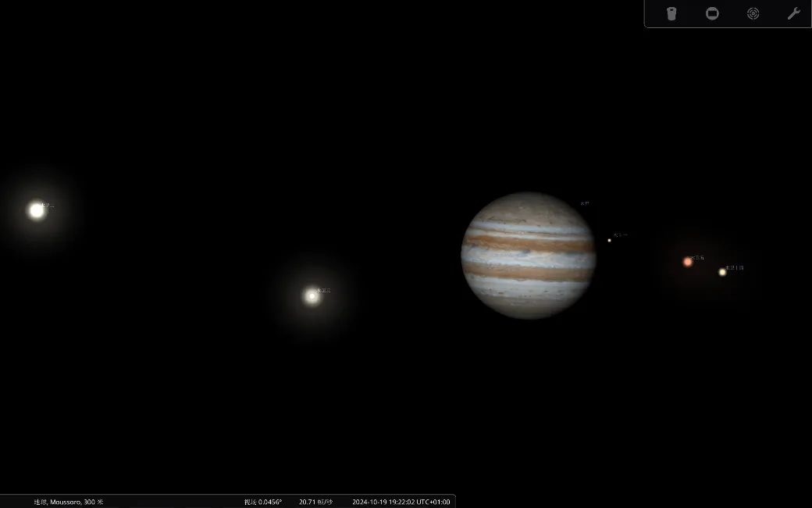This screenshot has height=508, width=812.
Task: Select the orange-red moon right of Jupiter
Action: click(688, 262)
